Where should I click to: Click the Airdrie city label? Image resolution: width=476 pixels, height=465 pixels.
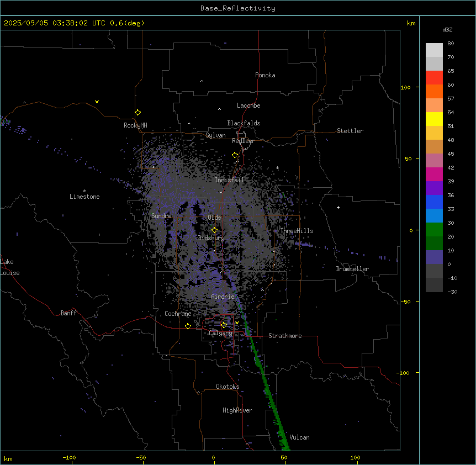pos(223,297)
